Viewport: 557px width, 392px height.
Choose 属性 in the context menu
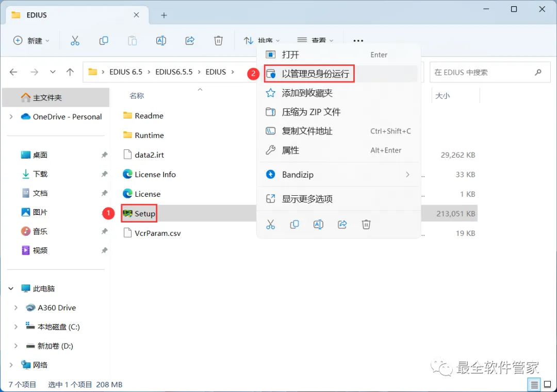(x=339, y=150)
